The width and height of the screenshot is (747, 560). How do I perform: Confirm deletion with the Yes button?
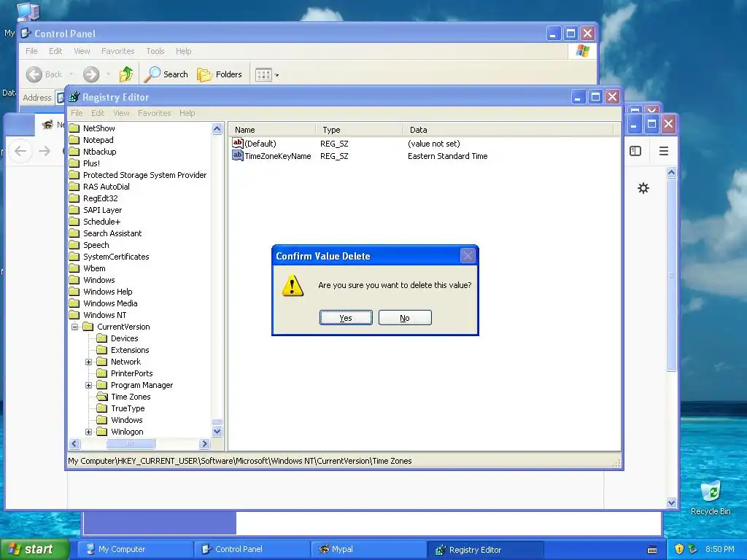click(x=346, y=318)
